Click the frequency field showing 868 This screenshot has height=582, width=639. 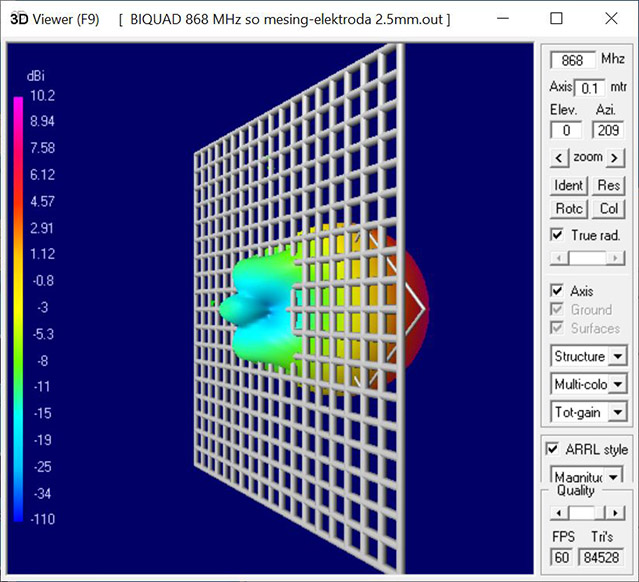pyautogui.click(x=573, y=61)
